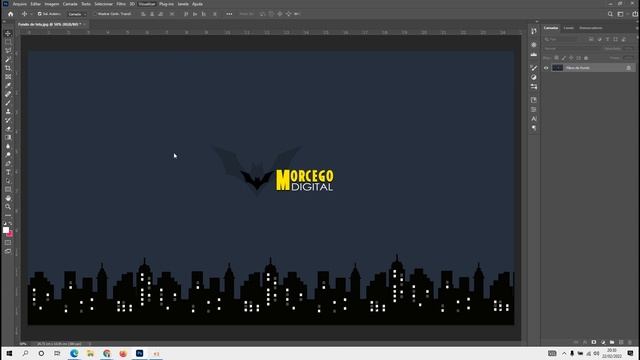Click the Home icon in options bar
640x360 pixels.
coord(11,14)
